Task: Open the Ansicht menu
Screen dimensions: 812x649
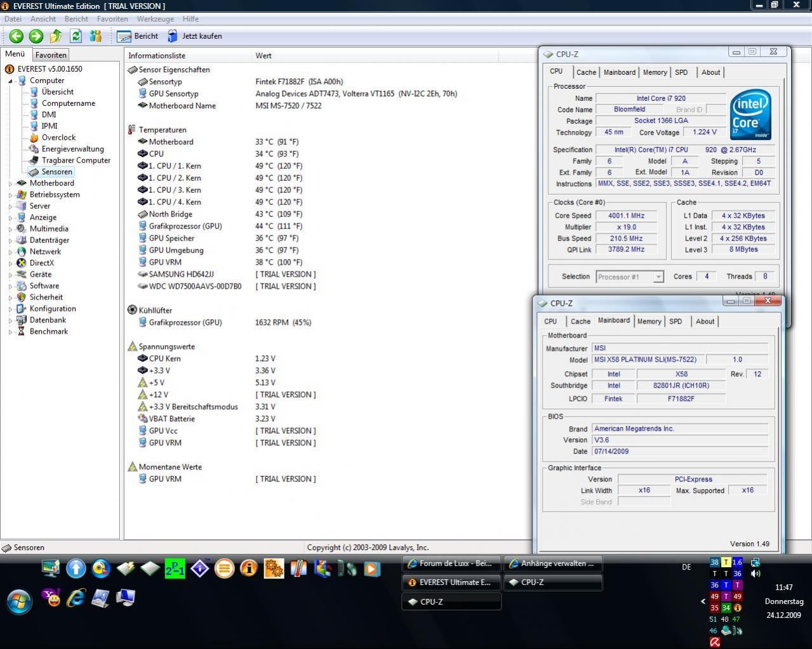Action: (43, 19)
